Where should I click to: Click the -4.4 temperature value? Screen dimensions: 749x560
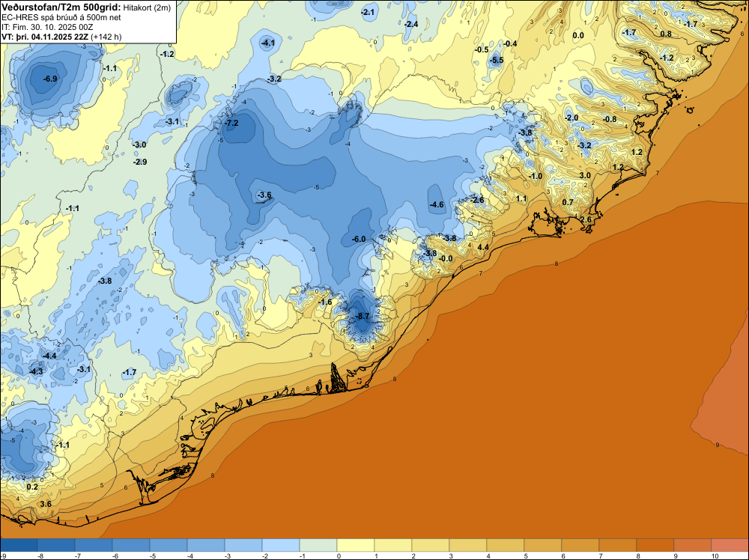(49, 356)
